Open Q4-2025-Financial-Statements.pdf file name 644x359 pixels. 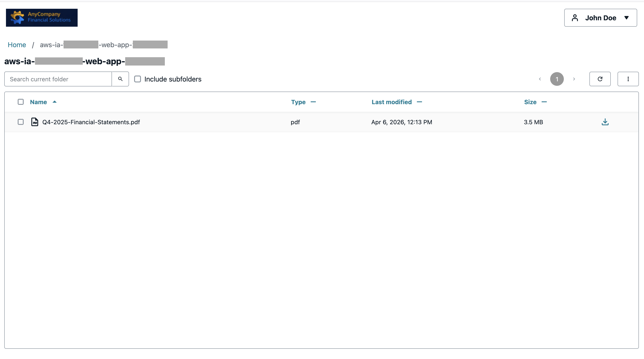[91, 122]
